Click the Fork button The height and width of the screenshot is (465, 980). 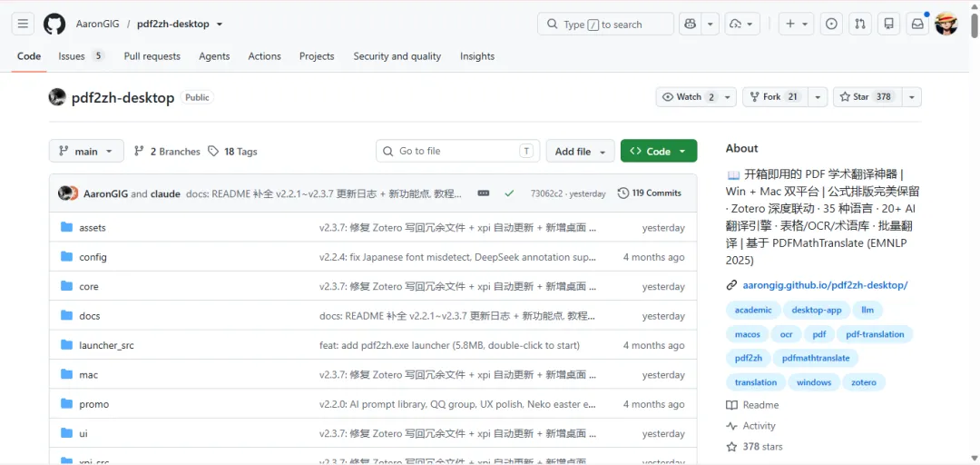[776, 97]
